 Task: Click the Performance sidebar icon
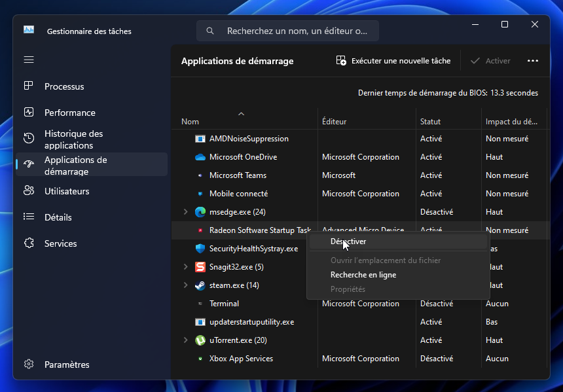(29, 112)
